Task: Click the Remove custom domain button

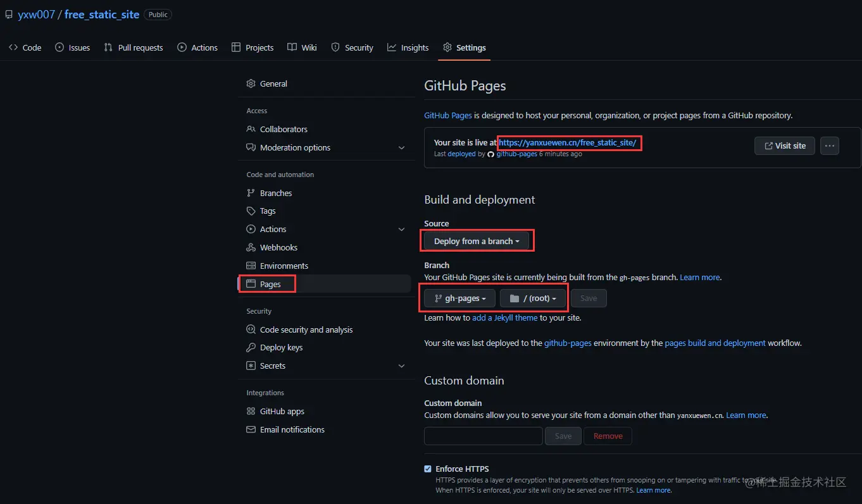Action: click(608, 436)
